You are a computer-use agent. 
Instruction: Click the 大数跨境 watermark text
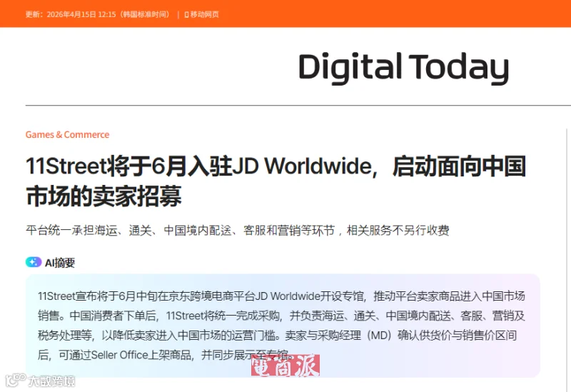[x=51, y=381]
